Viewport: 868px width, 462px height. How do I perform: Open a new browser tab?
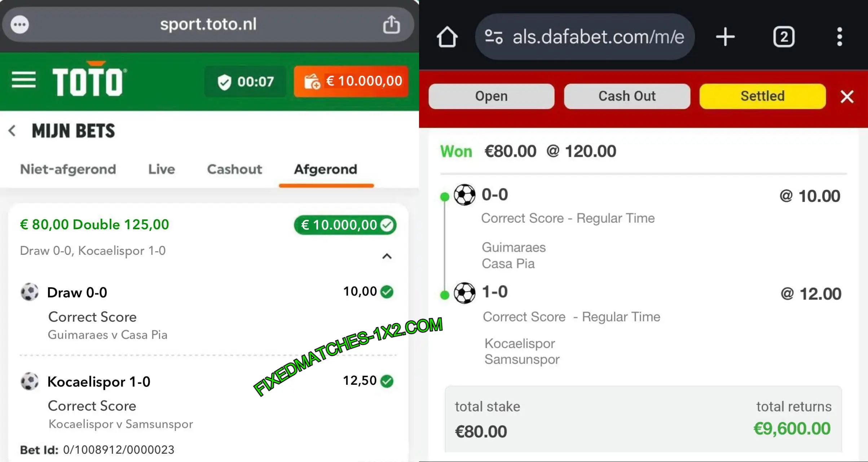coord(725,37)
